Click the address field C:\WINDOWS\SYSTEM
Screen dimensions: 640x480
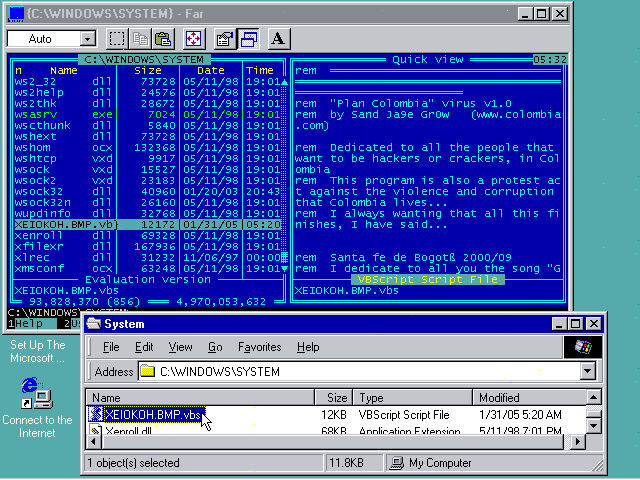[x=359, y=371]
